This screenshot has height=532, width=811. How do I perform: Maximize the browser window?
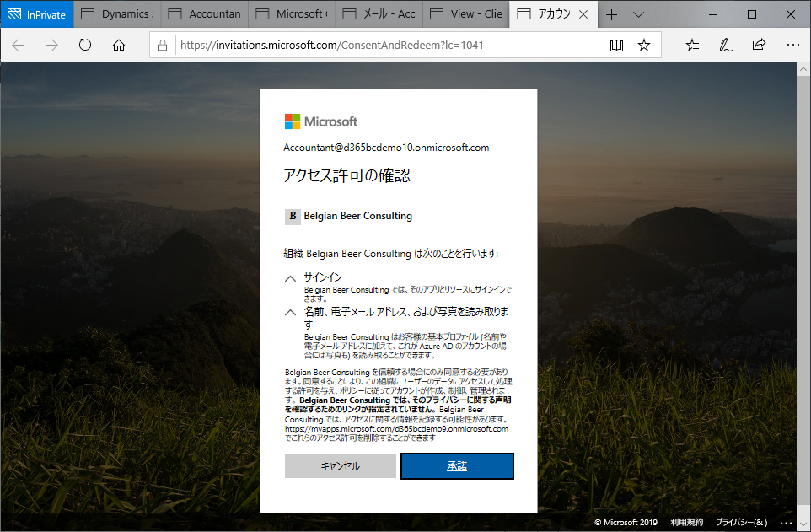pyautogui.click(x=752, y=14)
